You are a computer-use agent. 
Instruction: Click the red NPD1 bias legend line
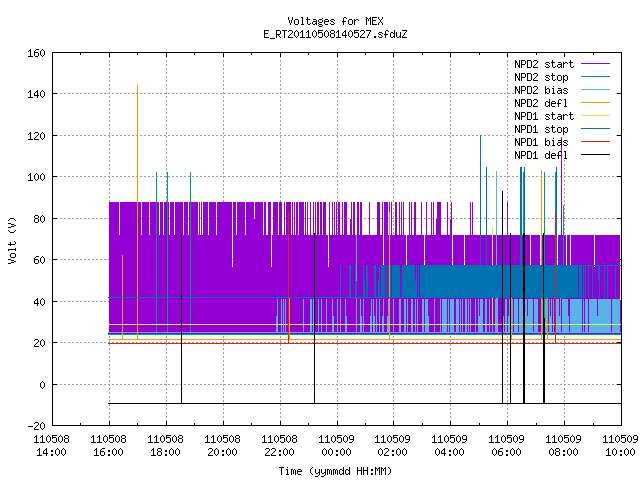(x=595, y=142)
